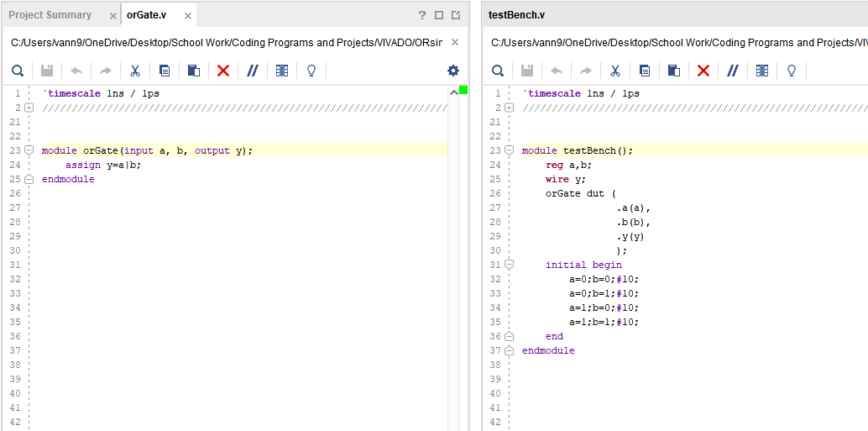This screenshot has width=868, height=431.
Task: Click the search icon in orGate.v toolbar
Action: tap(18, 71)
